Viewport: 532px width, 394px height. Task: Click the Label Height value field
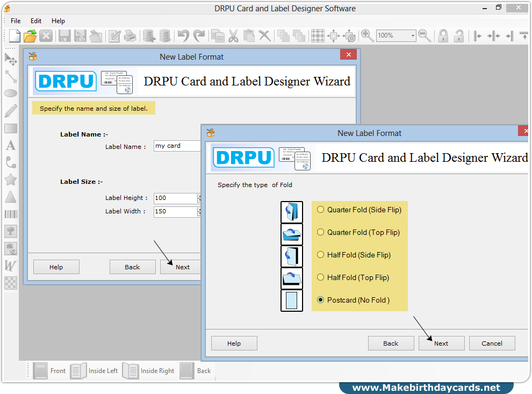click(175, 198)
